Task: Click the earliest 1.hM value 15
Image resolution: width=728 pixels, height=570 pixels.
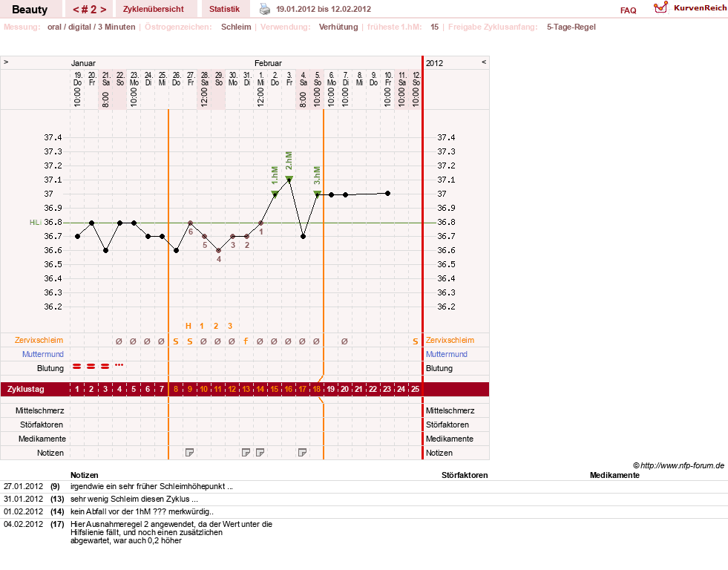Action: click(x=435, y=27)
